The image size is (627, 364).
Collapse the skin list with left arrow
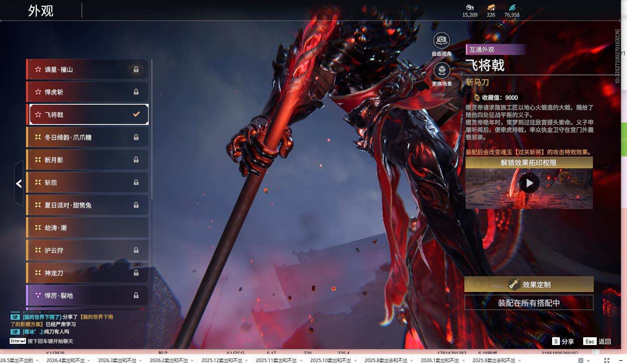[x=19, y=183]
